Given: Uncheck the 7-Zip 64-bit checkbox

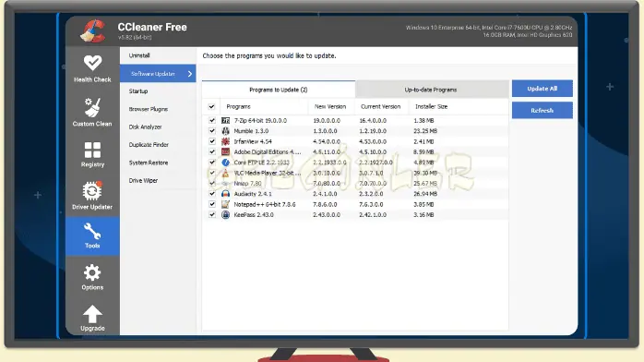Looking at the screenshot, I should click(x=212, y=120).
